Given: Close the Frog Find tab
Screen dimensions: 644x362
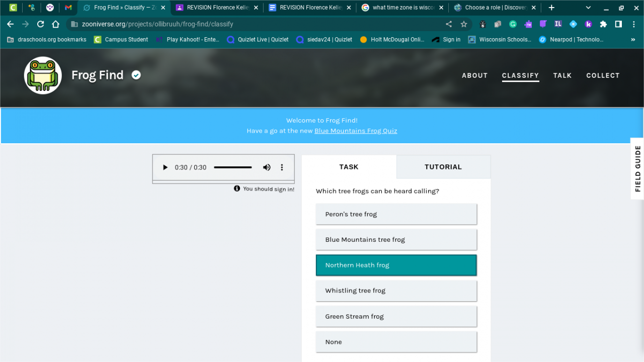Looking at the screenshot, I should coord(163,8).
